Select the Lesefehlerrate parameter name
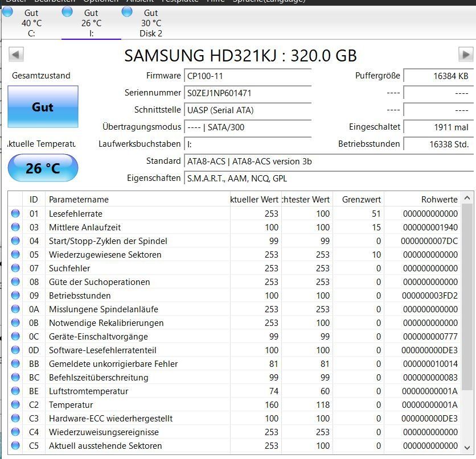Screen dimensions: 476x459 coord(76,214)
